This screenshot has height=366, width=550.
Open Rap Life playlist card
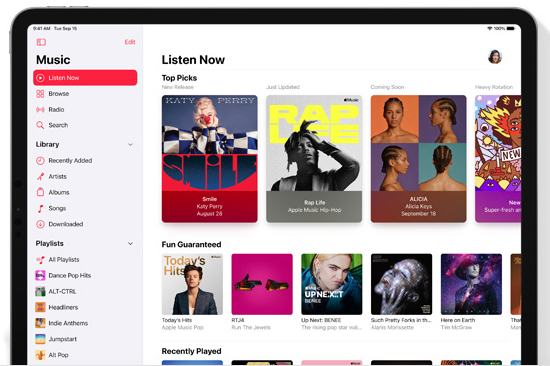tap(314, 159)
